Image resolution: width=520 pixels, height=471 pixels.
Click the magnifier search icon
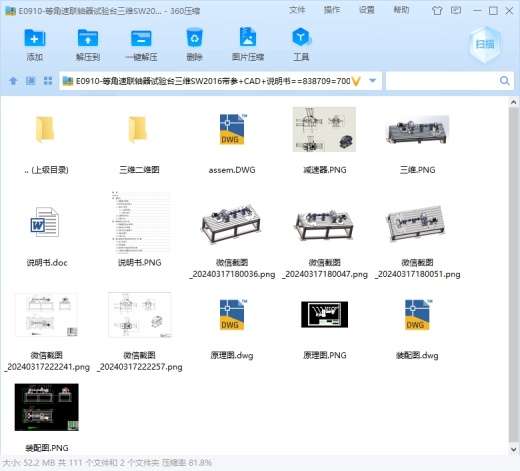point(505,81)
